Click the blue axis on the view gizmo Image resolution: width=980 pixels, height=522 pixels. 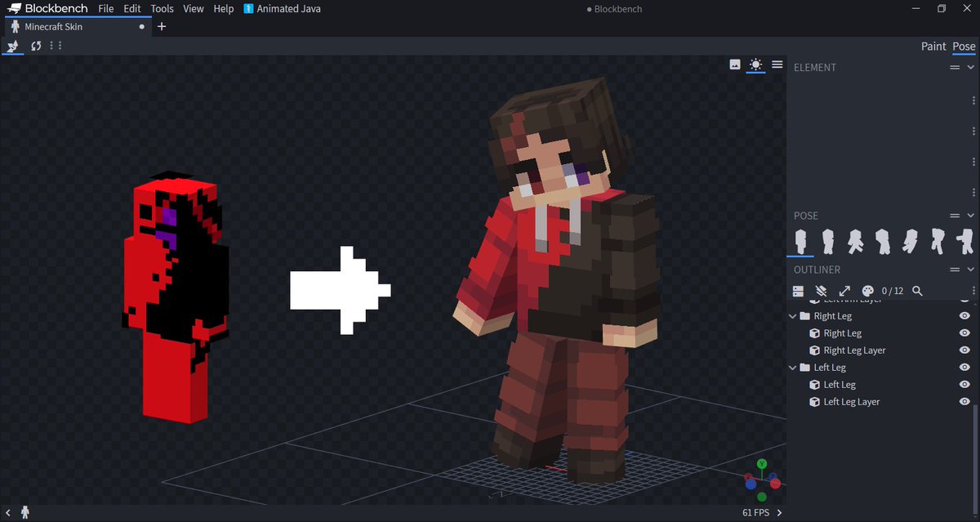tap(751, 483)
